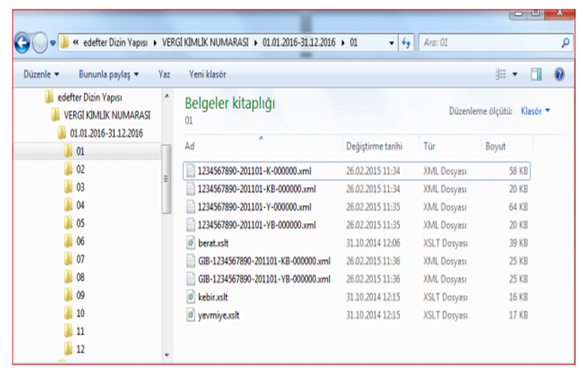
Task: Click the Yaz toolbar button
Action: click(164, 74)
